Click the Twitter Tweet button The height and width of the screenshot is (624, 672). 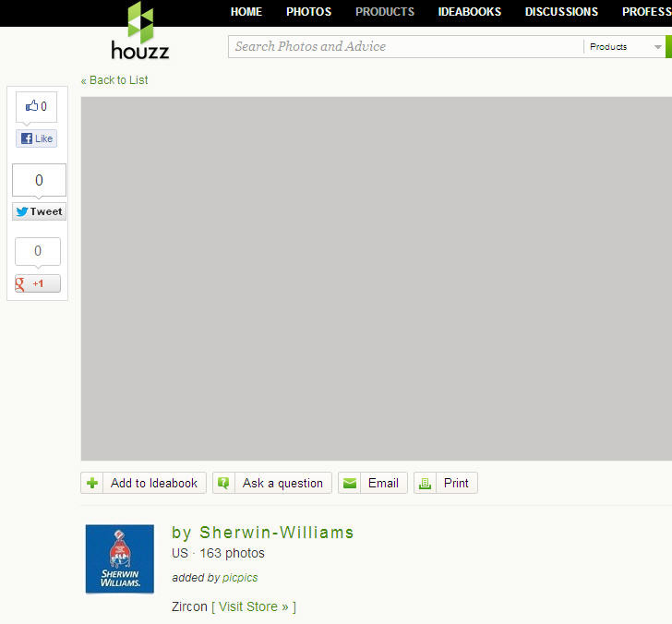[x=39, y=211]
